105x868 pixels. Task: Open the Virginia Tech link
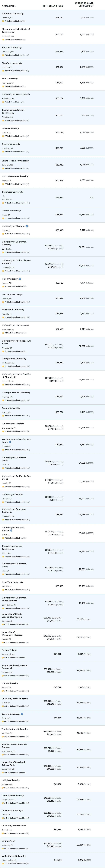pyautogui.click(x=8, y=841)
